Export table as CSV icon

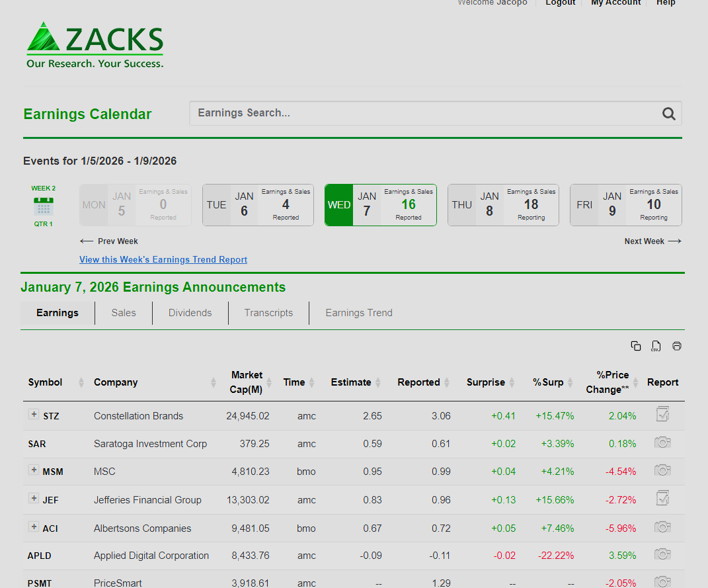click(x=656, y=346)
